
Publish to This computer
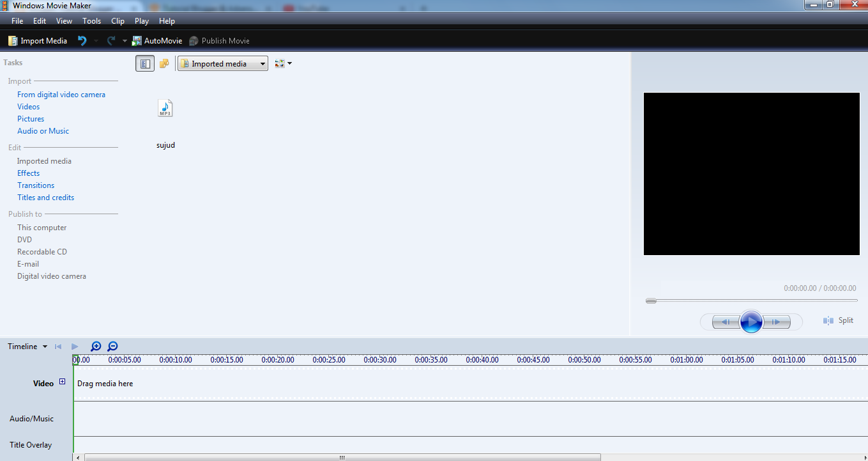pos(42,228)
